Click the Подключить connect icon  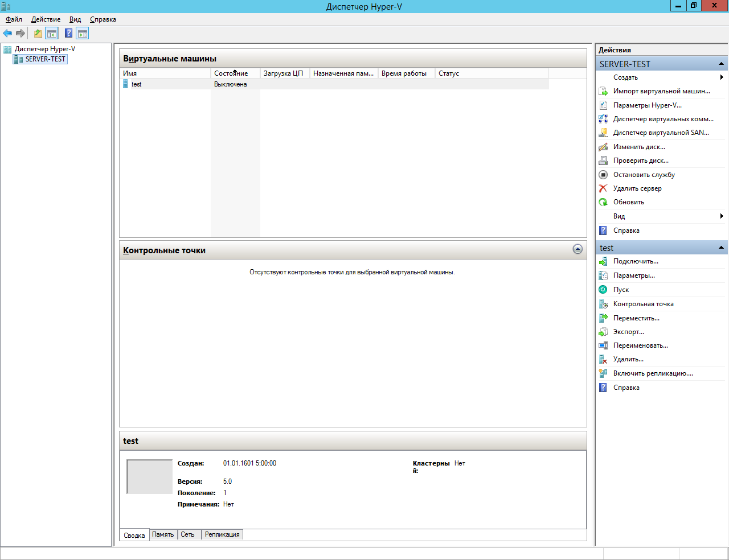(x=603, y=261)
